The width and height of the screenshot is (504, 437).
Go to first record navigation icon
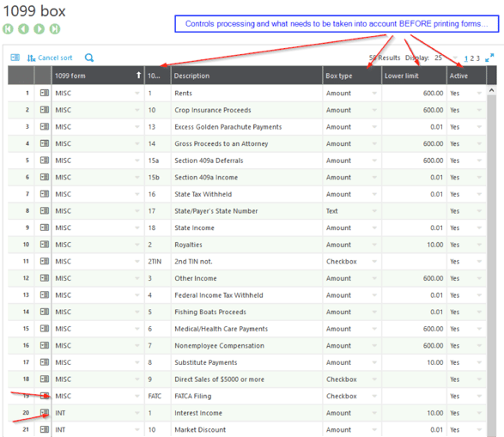coord(8,29)
